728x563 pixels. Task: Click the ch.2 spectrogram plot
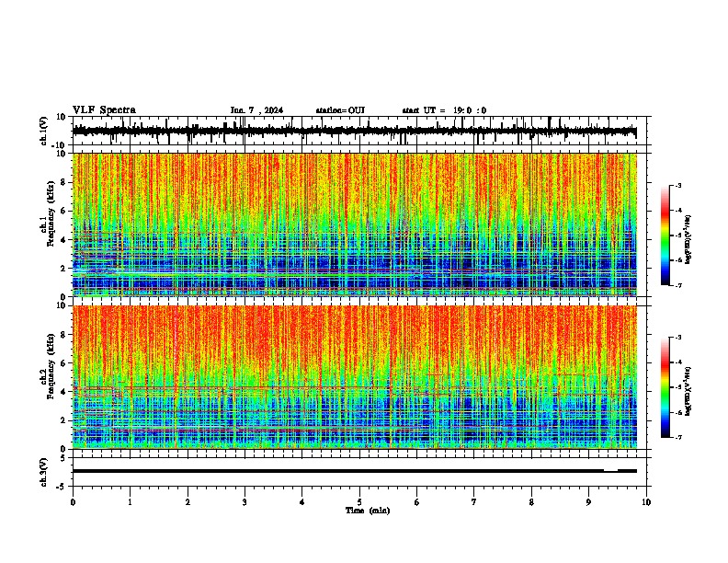pyautogui.click(x=355, y=377)
